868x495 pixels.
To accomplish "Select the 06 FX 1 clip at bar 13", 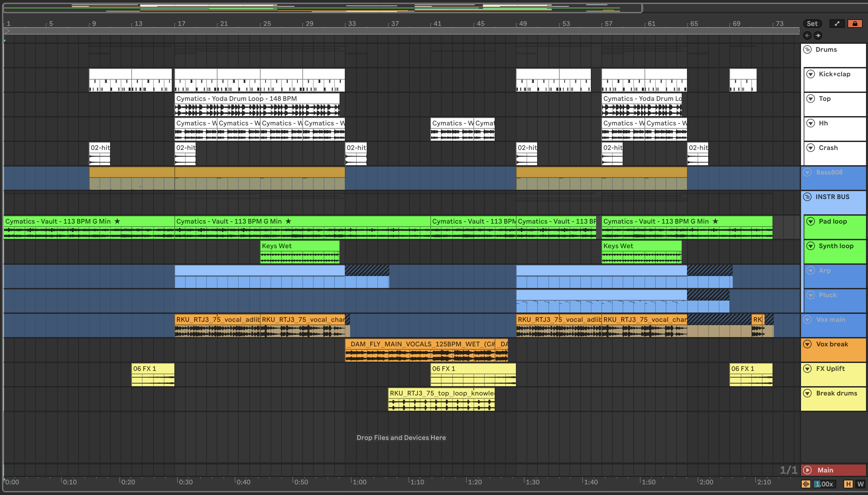I will [x=153, y=374].
